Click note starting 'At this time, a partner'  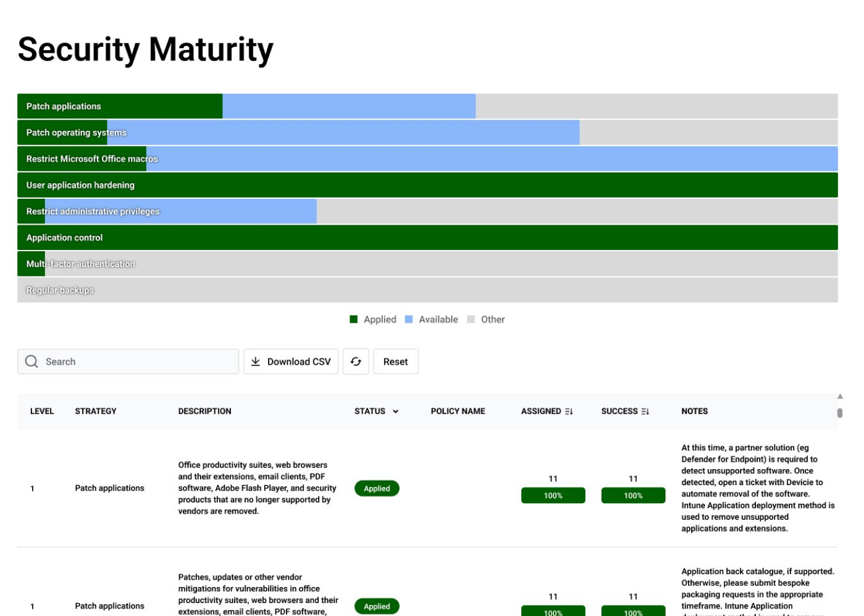(x=758, y=488)
